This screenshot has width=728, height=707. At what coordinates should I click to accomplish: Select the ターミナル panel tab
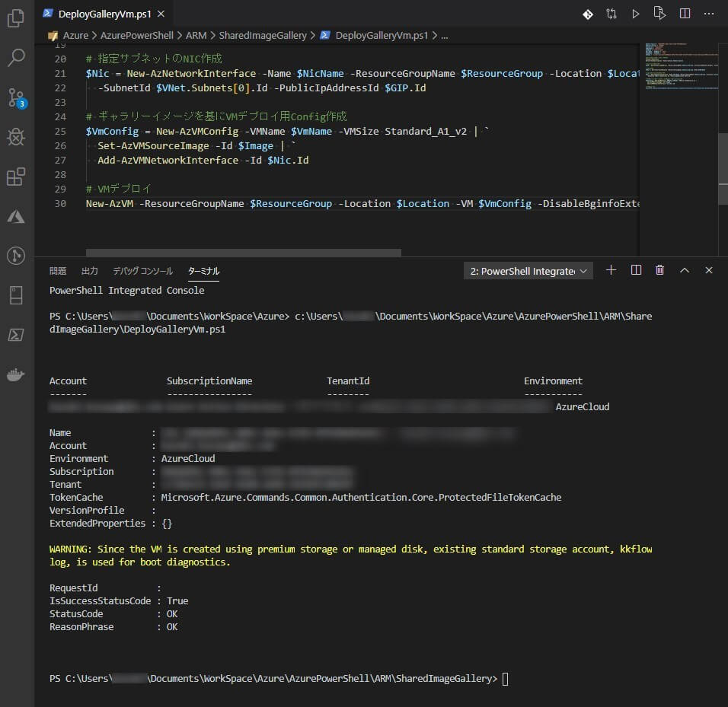pyautogui.click(x=203, y=271)
